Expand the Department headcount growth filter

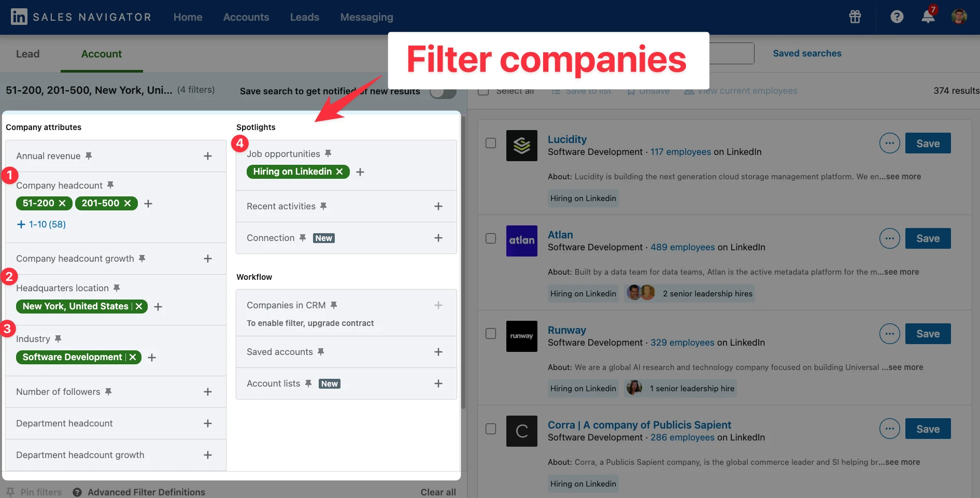[x=208, y=455]
